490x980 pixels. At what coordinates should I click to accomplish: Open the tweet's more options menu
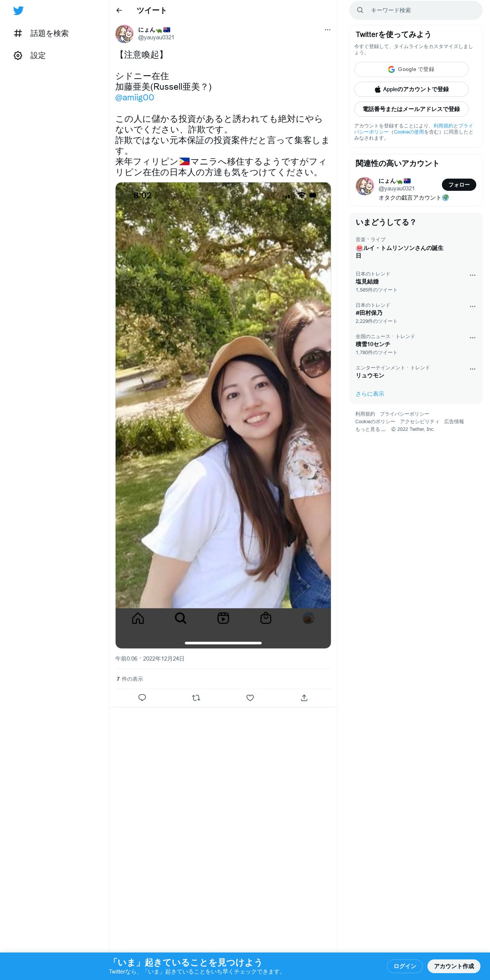[327, 30]
